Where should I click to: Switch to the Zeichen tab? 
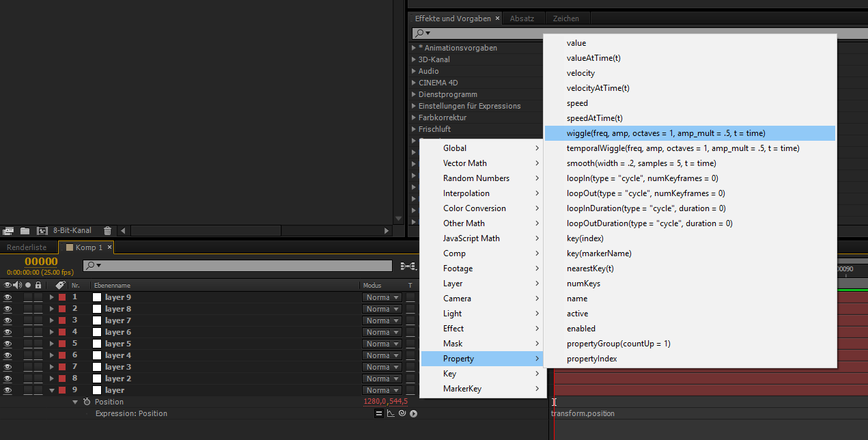[565, 18]
